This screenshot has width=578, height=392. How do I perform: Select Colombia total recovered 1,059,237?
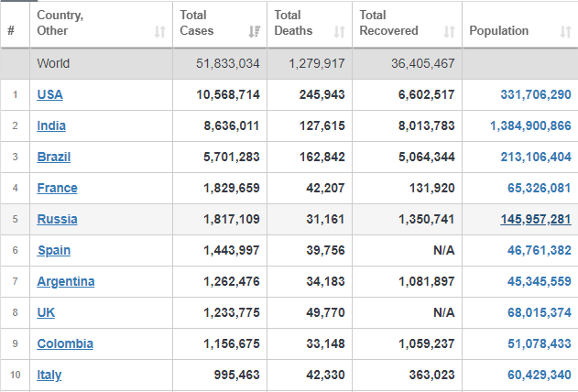pyautogui.click(x=426, y=343)
